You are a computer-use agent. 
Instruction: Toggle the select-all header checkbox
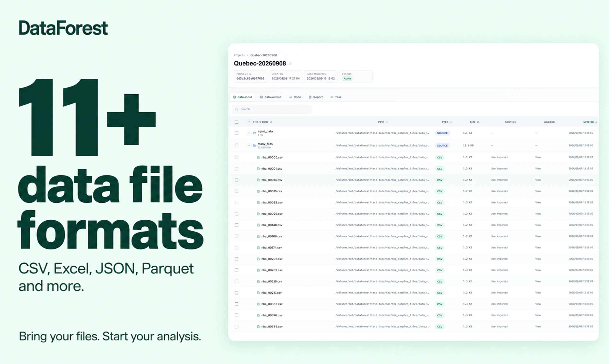click(x=236, y=122)
